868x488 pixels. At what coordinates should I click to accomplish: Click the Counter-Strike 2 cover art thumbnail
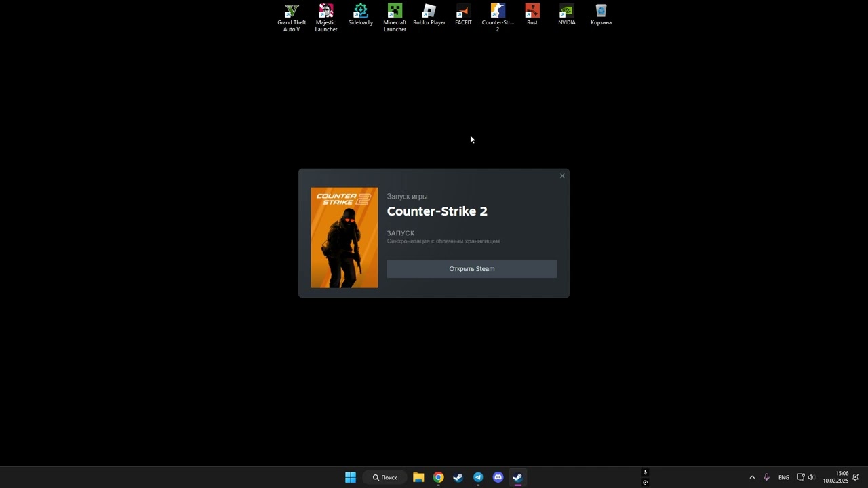click(x=344, y=238)
